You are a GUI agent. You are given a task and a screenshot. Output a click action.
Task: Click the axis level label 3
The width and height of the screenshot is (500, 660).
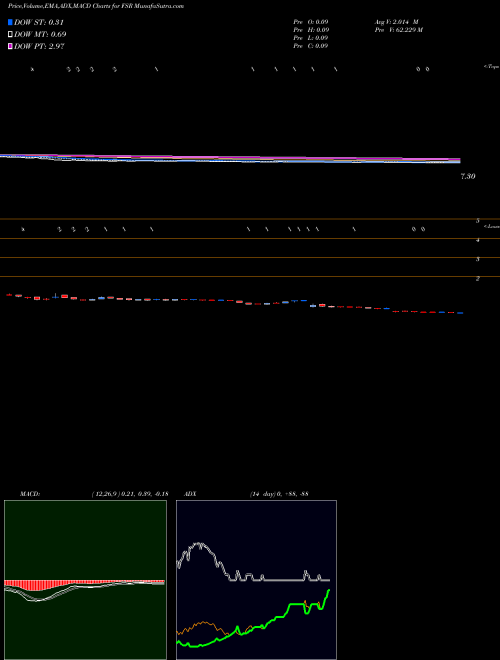[x=478, y=259]
